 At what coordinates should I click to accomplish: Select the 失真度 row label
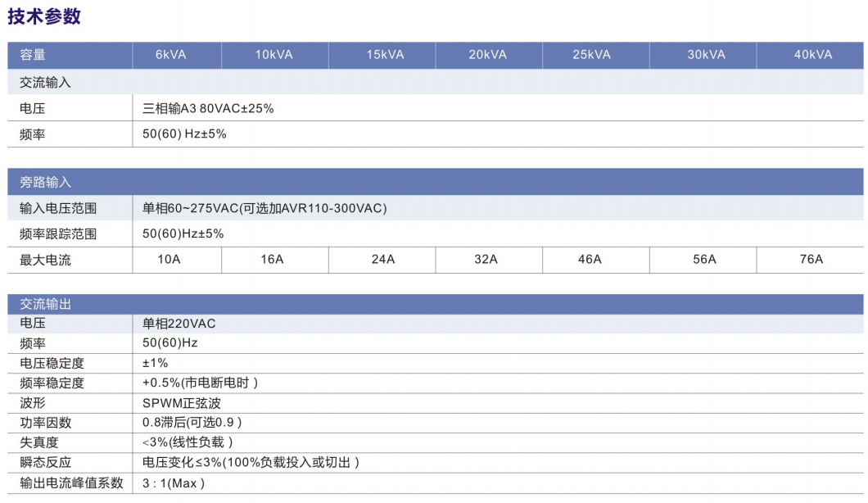click(38, 442)
